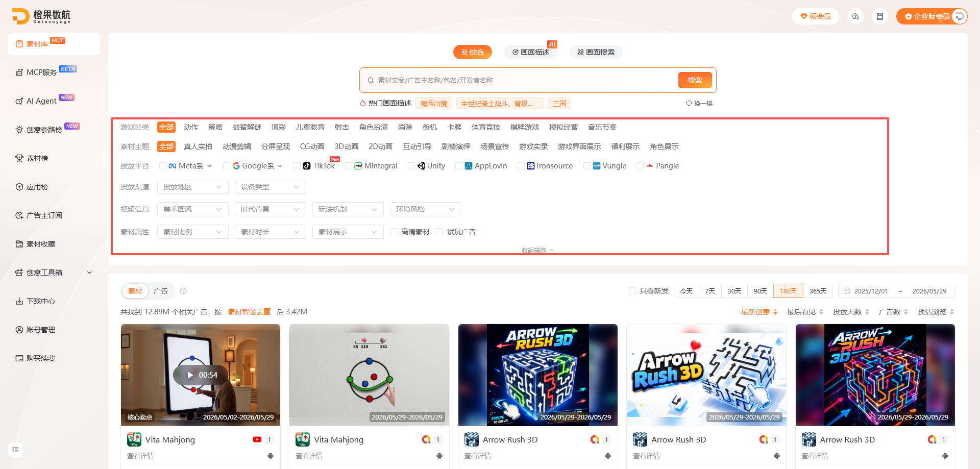Click the help question mark icon beside 广告 tab

coord(183,291)
